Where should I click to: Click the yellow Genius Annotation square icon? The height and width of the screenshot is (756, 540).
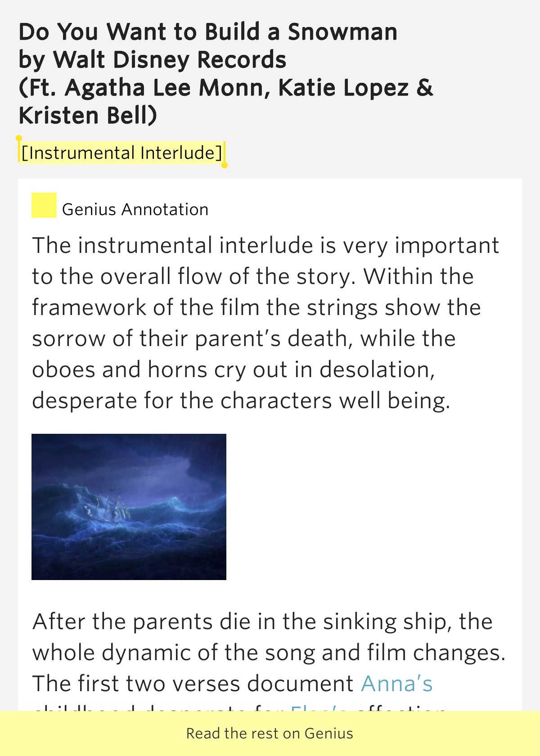click(44, 205)
